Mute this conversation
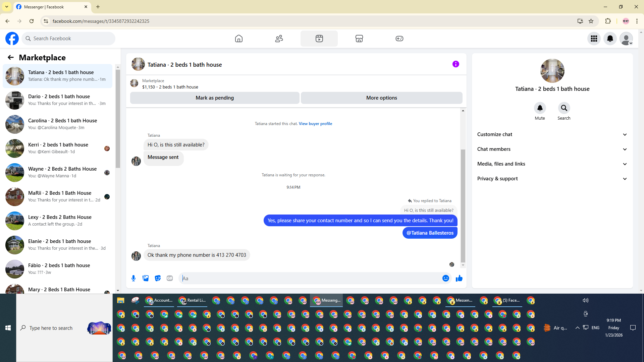644x362 pixels. point(540,108)
